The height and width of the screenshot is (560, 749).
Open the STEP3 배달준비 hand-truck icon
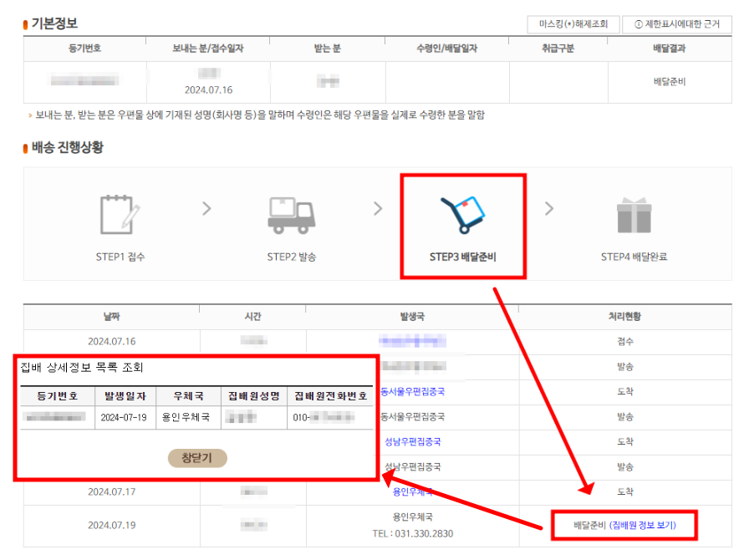(461, 215)
